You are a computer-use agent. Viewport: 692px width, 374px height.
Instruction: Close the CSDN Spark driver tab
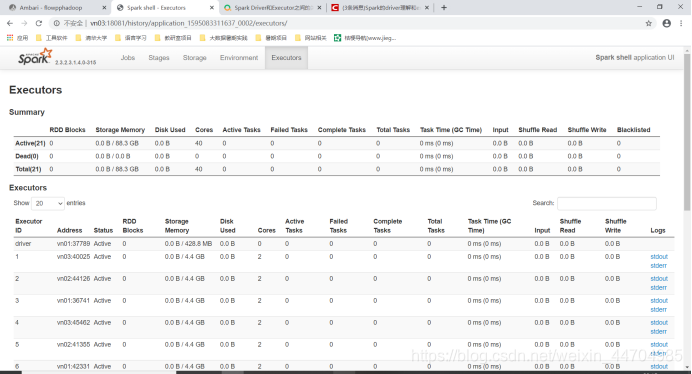[x=427, y=8]
